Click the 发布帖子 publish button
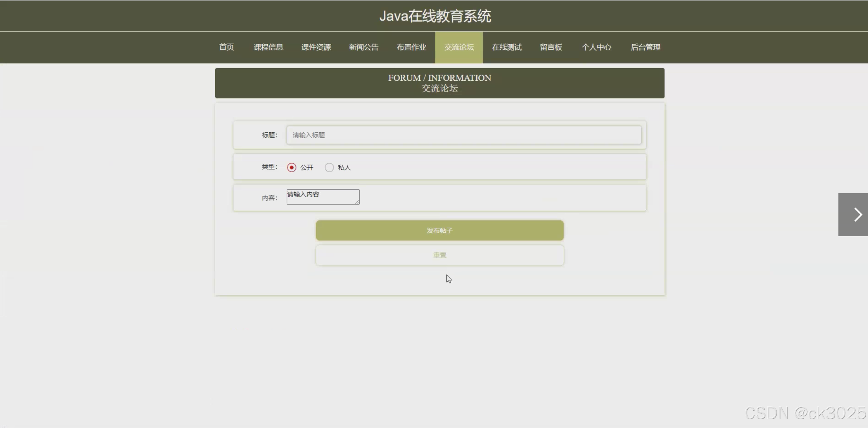 439,230
